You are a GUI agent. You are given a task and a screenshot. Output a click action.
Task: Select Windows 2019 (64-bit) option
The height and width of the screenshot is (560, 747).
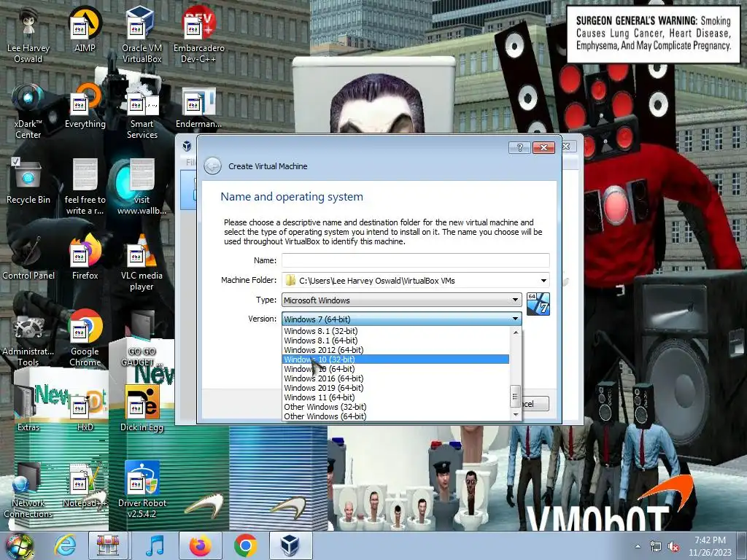coord(396,388)
